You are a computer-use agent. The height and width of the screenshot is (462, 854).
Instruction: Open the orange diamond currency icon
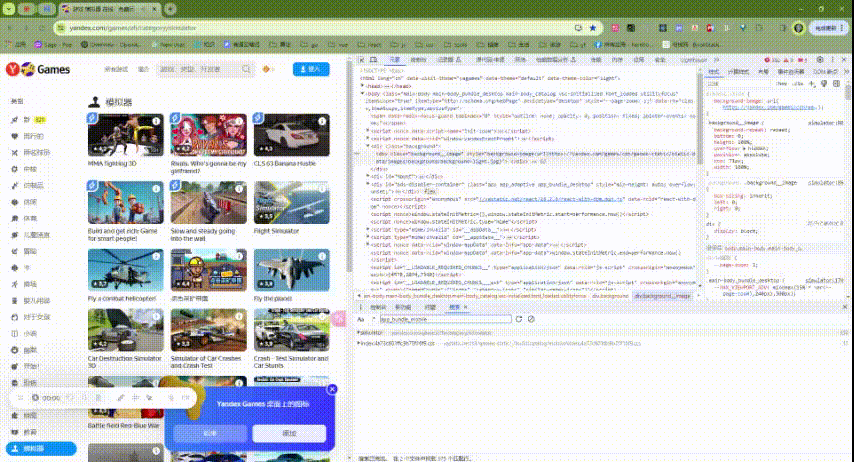click(266, 69)
